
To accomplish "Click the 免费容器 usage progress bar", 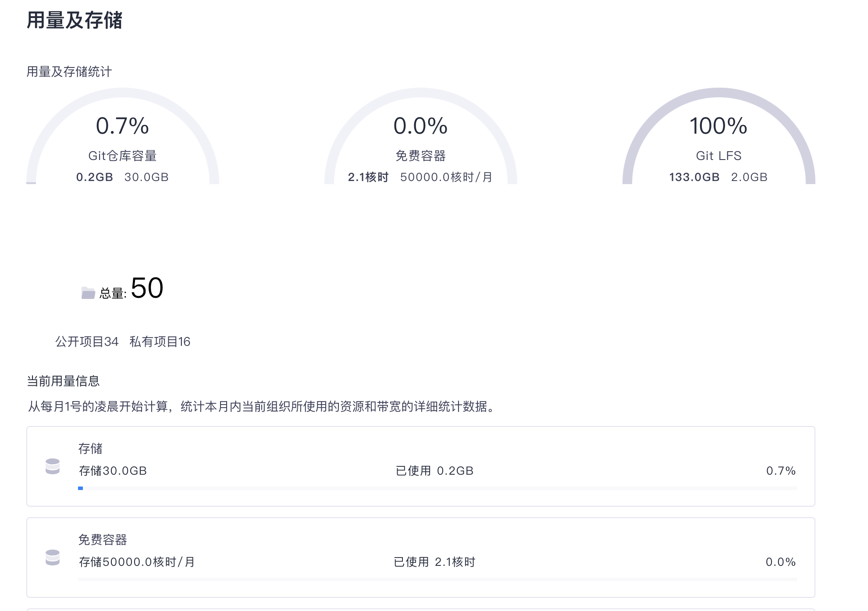I will click(437, 579).
